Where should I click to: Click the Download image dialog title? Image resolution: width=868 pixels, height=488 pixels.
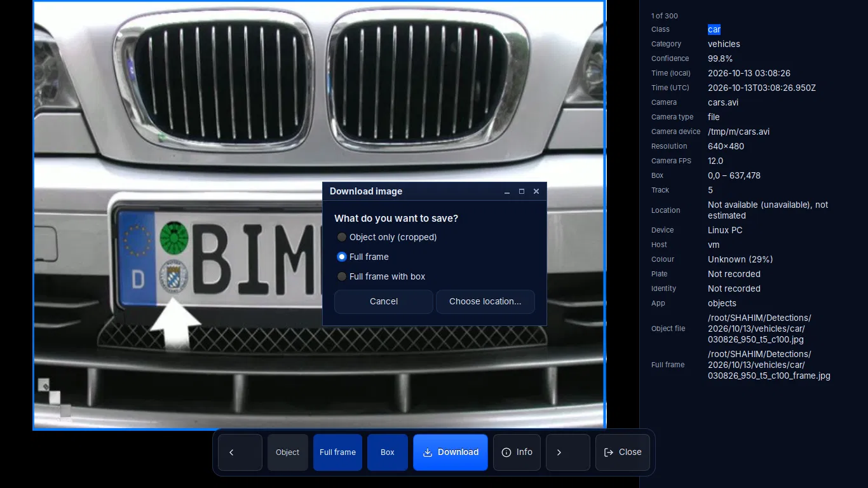[x=366, y=191]
